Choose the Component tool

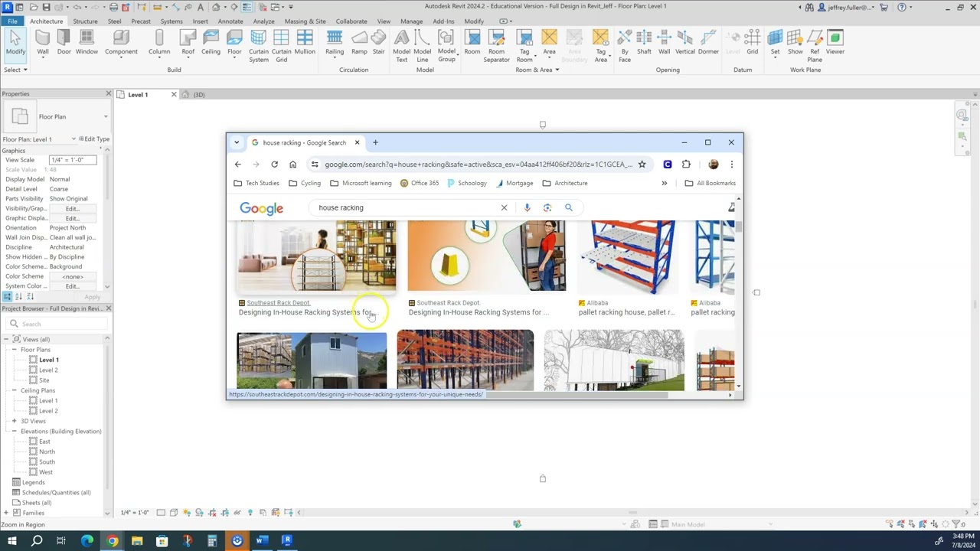tap(121, 43)
